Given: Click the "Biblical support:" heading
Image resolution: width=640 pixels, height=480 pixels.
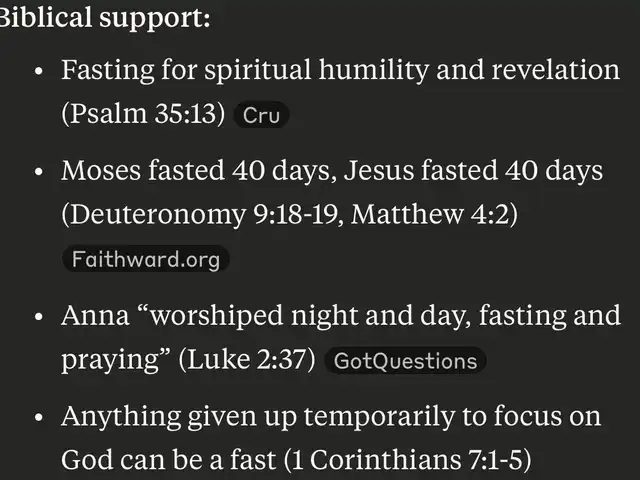Looking at the screenshot, I should pyautogui.click(x=105, y=17).
